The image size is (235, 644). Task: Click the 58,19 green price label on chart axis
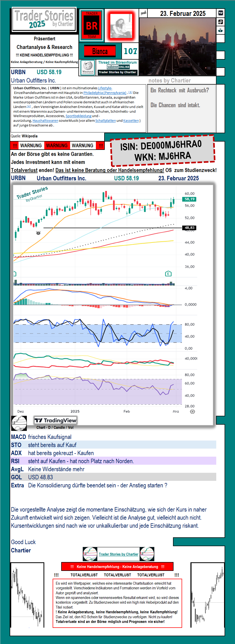point(189,199)
